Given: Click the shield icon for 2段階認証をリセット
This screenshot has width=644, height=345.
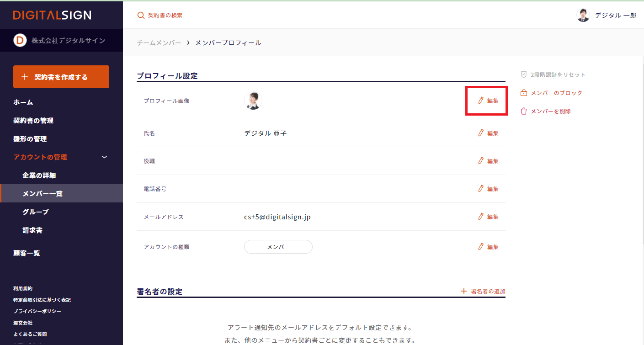Looking at the screenshot, I should click(524, 74).
